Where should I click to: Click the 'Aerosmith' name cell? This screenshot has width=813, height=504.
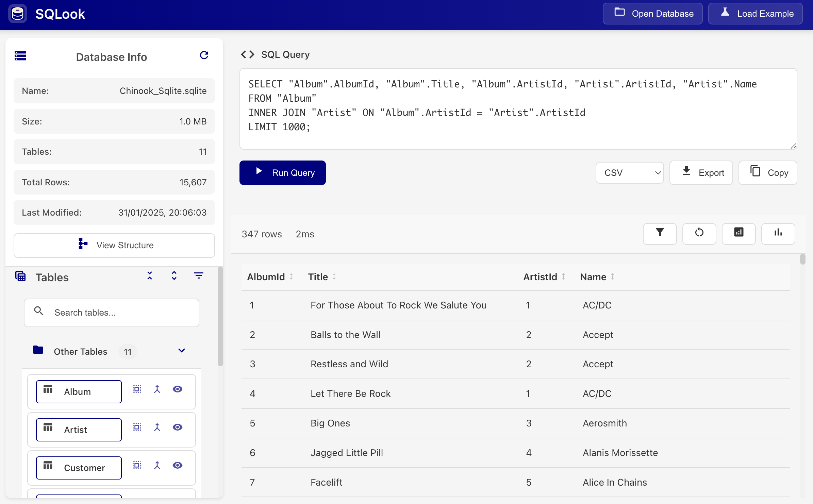click(x=604, y=423)
